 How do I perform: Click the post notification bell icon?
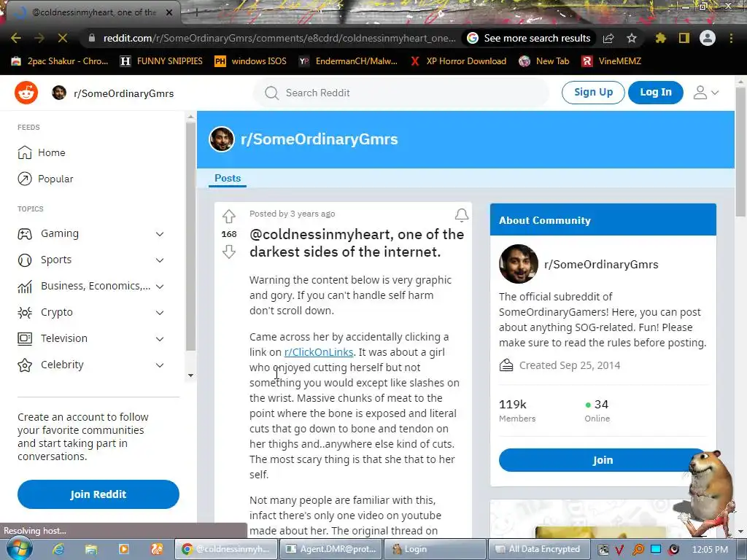coord(461,215)
